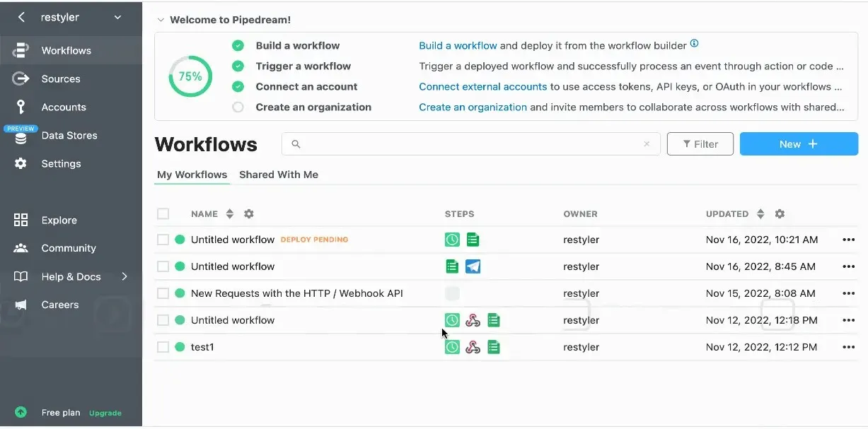
Task: Select the HTTP / Webhook API workflow checkbox
Action: [162, 293]
